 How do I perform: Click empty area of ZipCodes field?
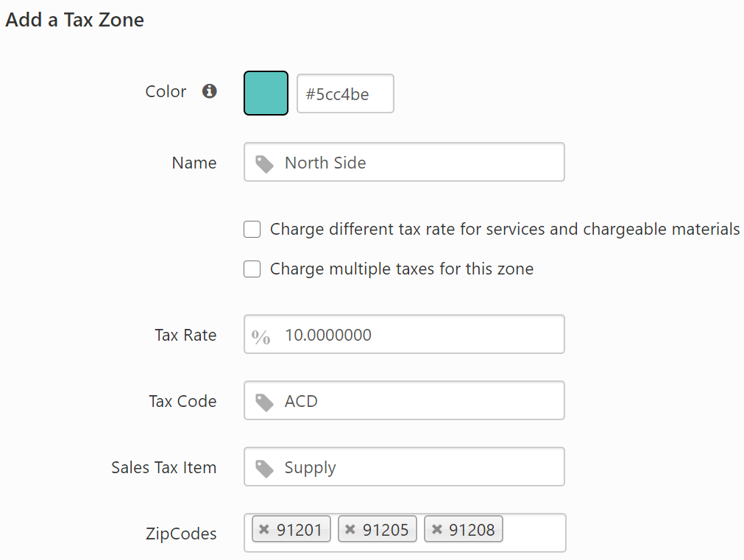click(534, 532)
